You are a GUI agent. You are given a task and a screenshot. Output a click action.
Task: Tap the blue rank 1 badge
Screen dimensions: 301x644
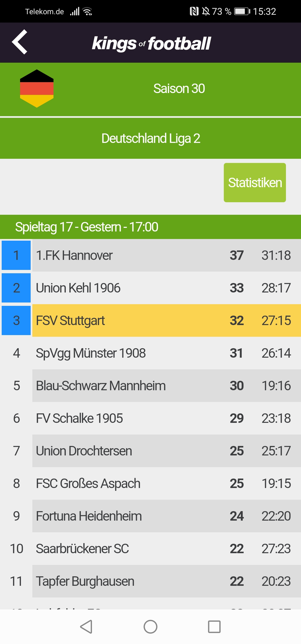(16, 255)
